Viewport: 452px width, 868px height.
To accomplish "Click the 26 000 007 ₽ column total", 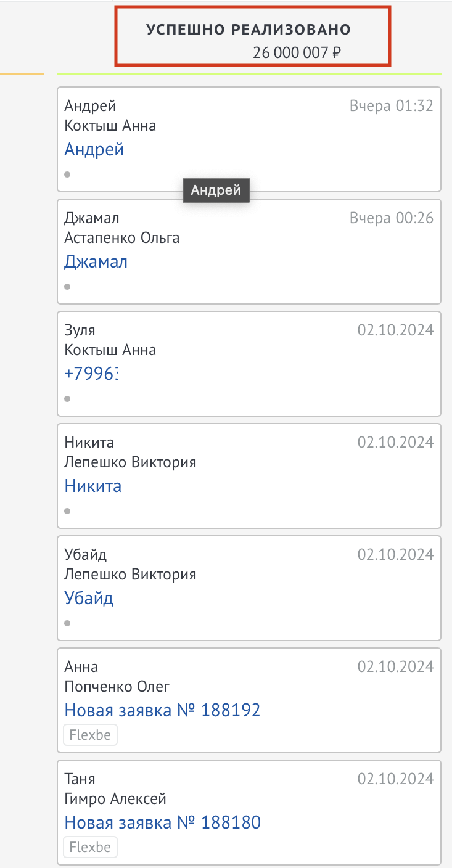I will [297, 53].
